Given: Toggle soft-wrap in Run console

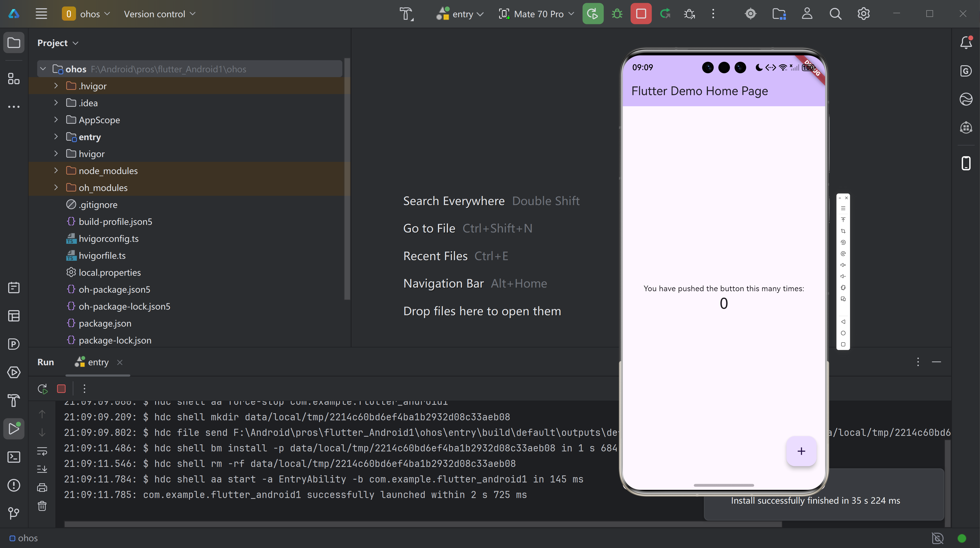Looking at the screenshot, I should point(42,451).
